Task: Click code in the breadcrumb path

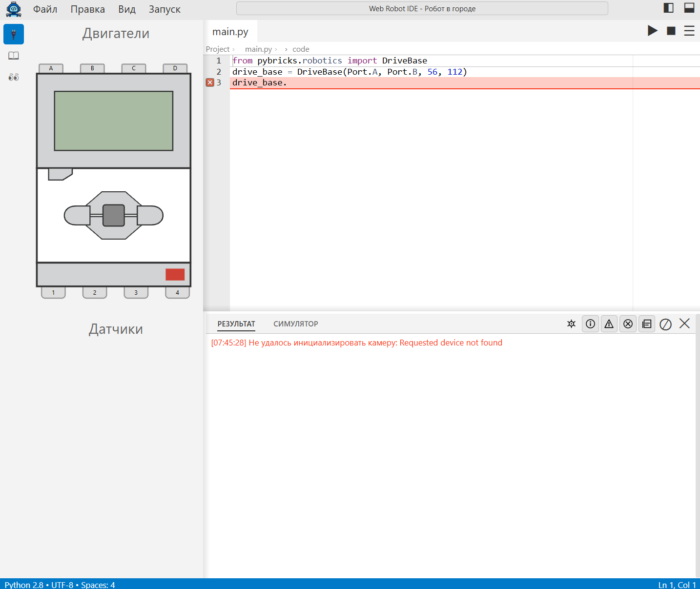Action: coord(301,49)
